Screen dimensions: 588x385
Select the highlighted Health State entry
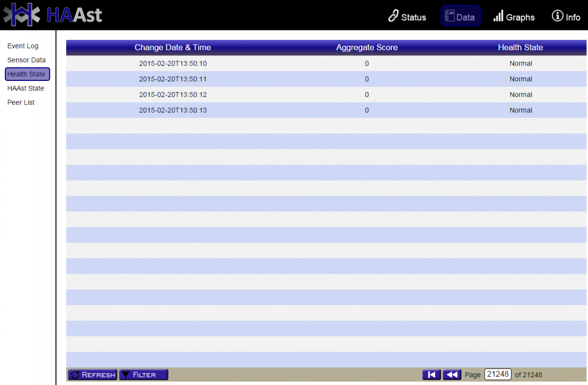27,74
